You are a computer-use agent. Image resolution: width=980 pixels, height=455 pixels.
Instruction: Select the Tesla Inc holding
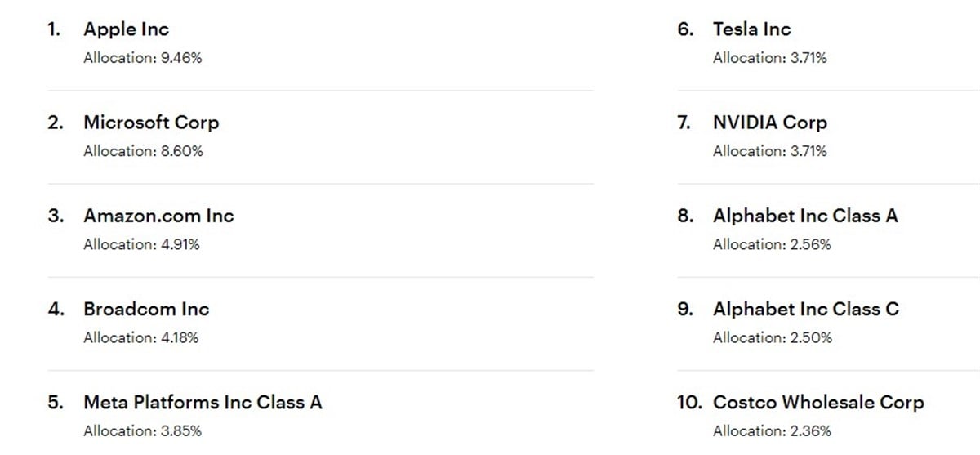(751, 29)
